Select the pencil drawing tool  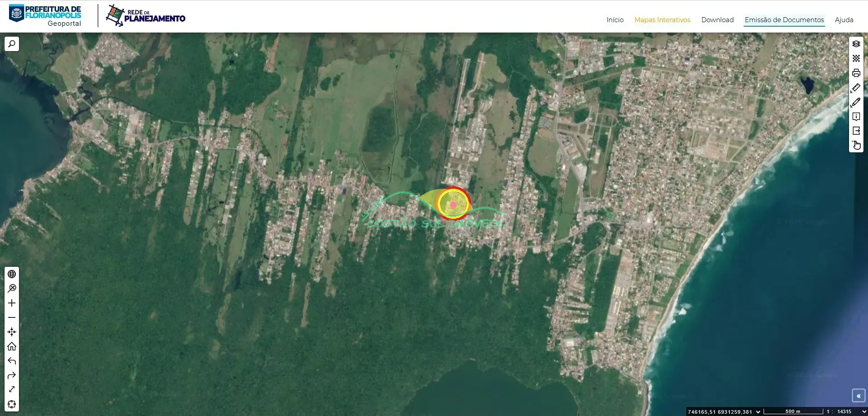[x=856, y=102]
